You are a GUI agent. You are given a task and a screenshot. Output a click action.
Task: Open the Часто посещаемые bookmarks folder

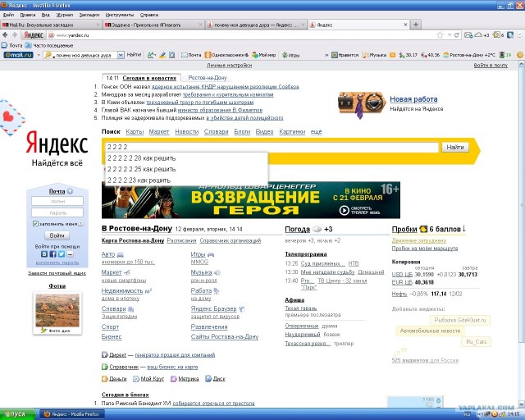pos(49,45)
